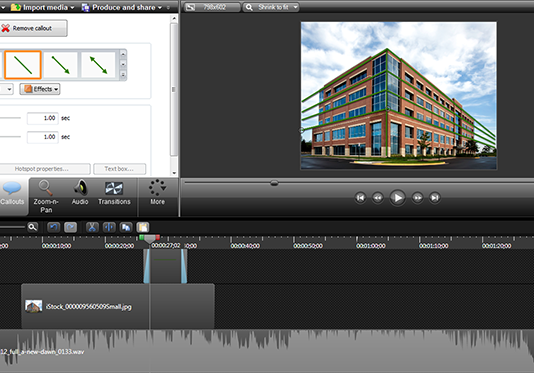Click the upper fade slider track
The width and height of the screenshot is (534, 373).
10,118
